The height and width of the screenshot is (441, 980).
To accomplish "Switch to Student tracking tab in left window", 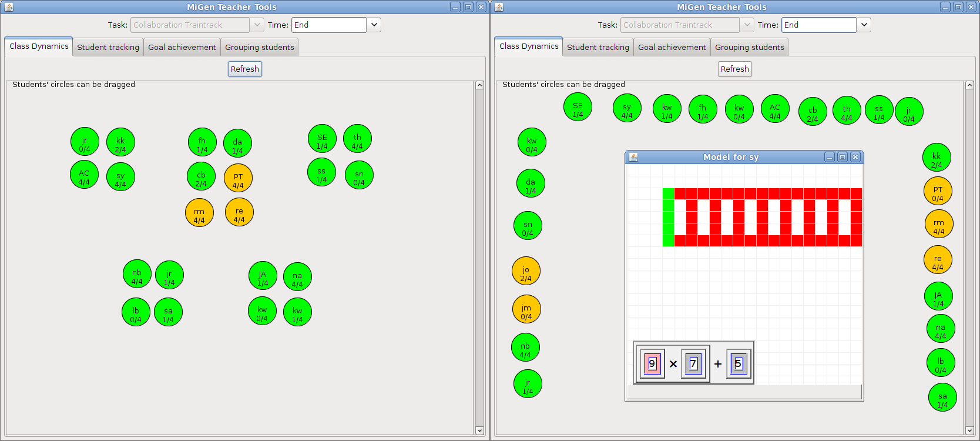I will pos(108,47).
